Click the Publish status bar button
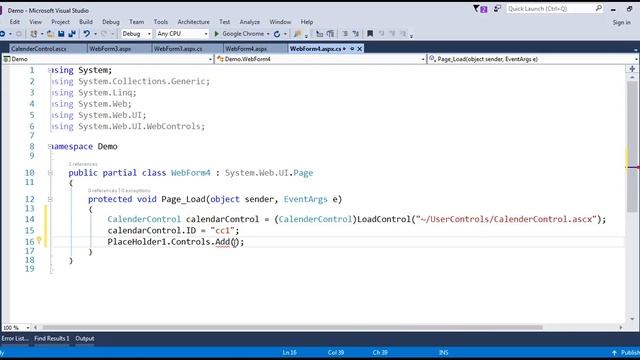The height and width of the screenshot is (360, 640). click(626, 352)
